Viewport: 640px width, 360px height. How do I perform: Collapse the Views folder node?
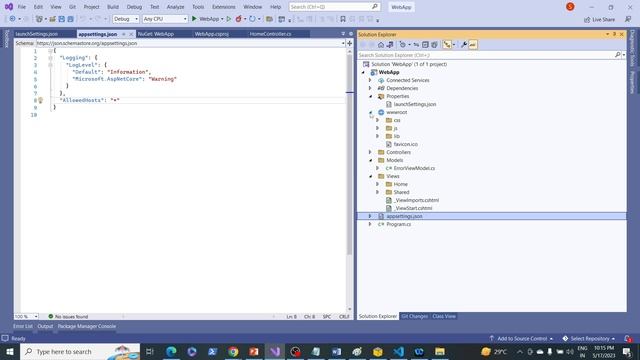click(370, 176)
